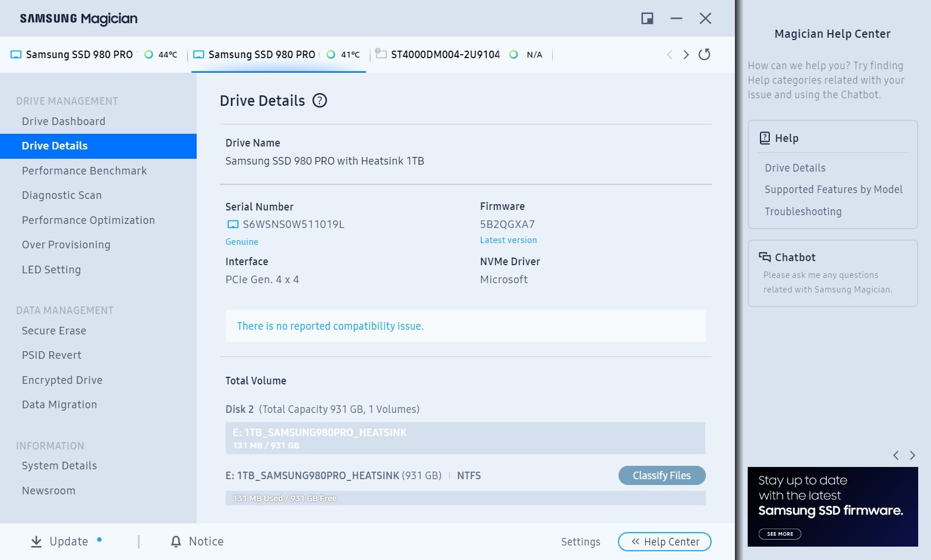Click the Drive Details help question icon
Screen dimensions: 931x560
[x=320, y=101]
